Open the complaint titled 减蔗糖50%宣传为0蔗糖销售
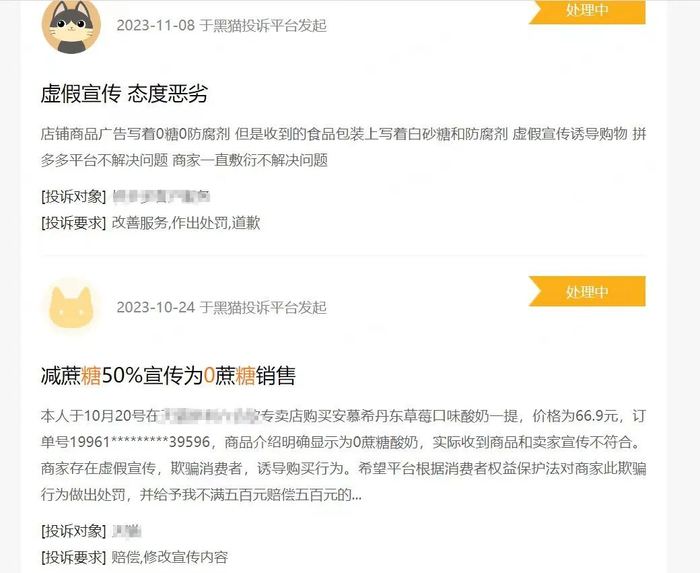The width and height of the screenshot is (700, 573). point(168,375)
